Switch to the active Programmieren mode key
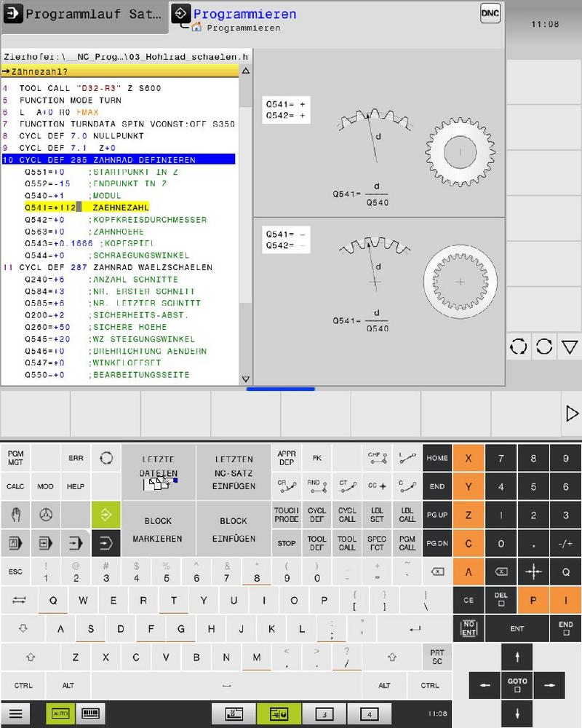 coord(105,515)
